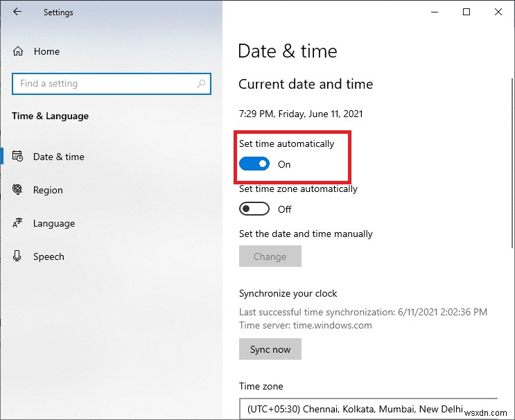Click the greyed-out Change button

click(270, 256)
